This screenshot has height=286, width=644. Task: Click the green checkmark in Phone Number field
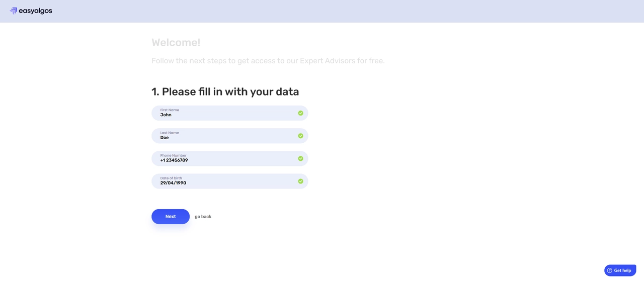pyautogui.click(x=300, y=158)
